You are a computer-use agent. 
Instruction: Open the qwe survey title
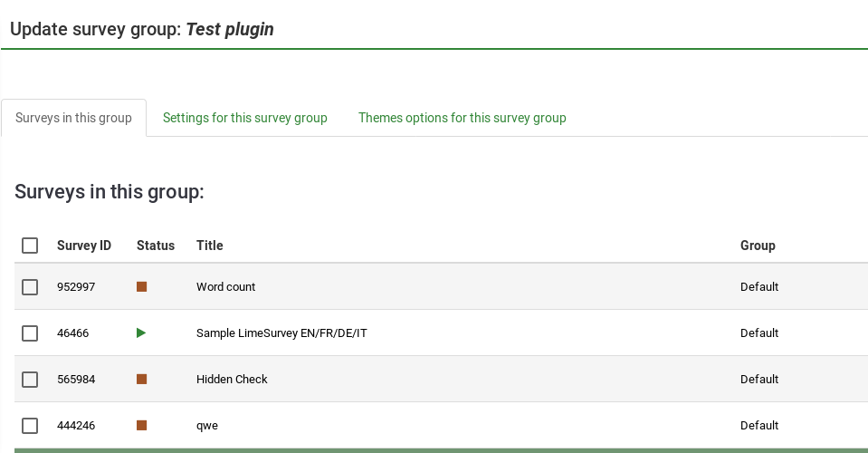click(x=207, y=426)
